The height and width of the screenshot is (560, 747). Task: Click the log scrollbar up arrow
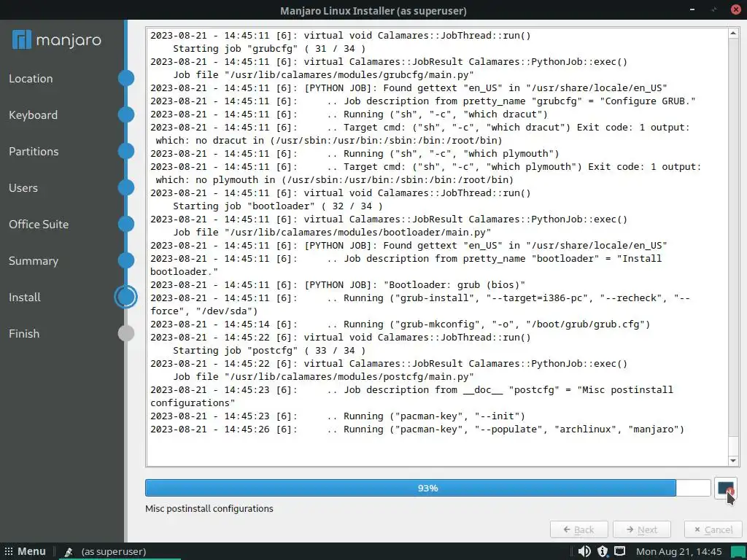(x=732, y=34)
